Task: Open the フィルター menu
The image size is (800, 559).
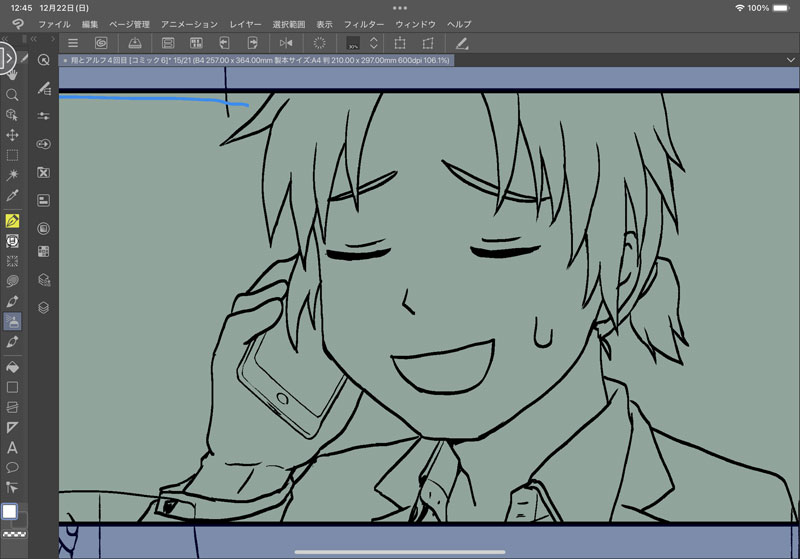Action: (363, 22)
